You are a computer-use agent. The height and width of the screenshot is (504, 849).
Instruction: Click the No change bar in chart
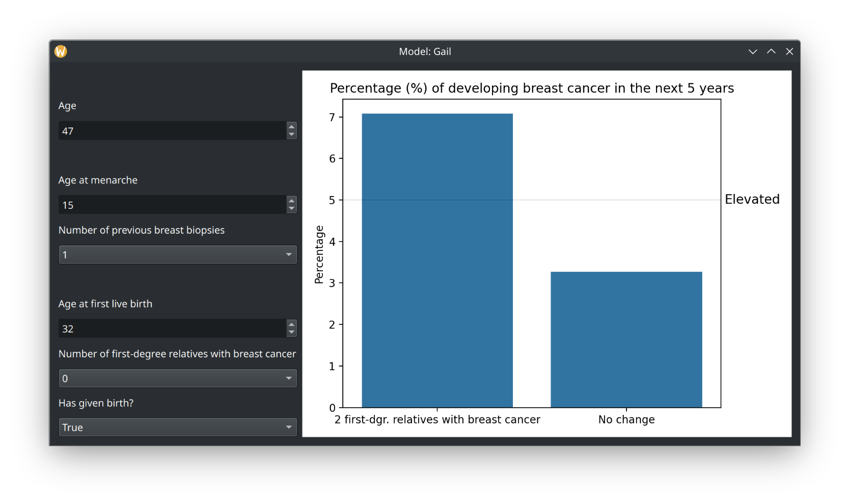click(626, 340)
